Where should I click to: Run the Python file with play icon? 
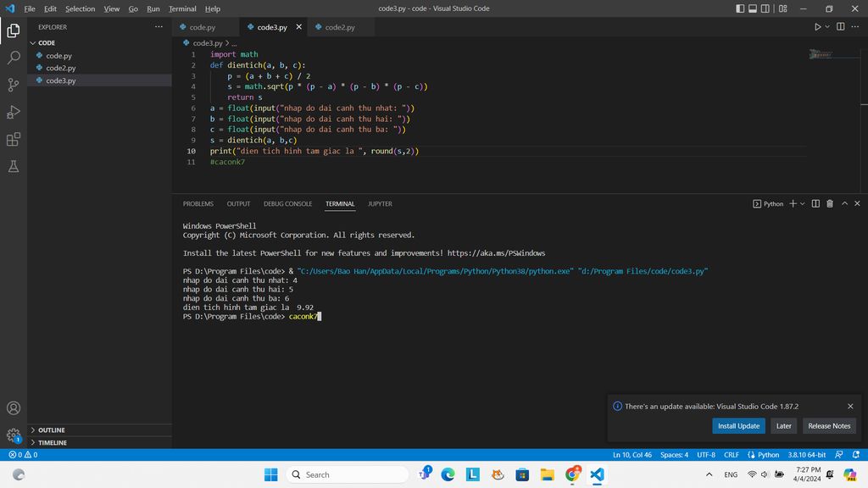(x=817, y=27)
